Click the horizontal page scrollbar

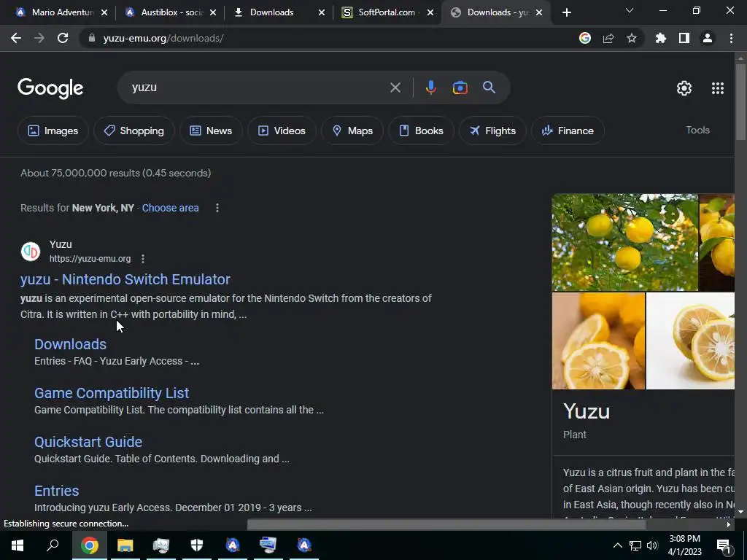tap(446, 525)
